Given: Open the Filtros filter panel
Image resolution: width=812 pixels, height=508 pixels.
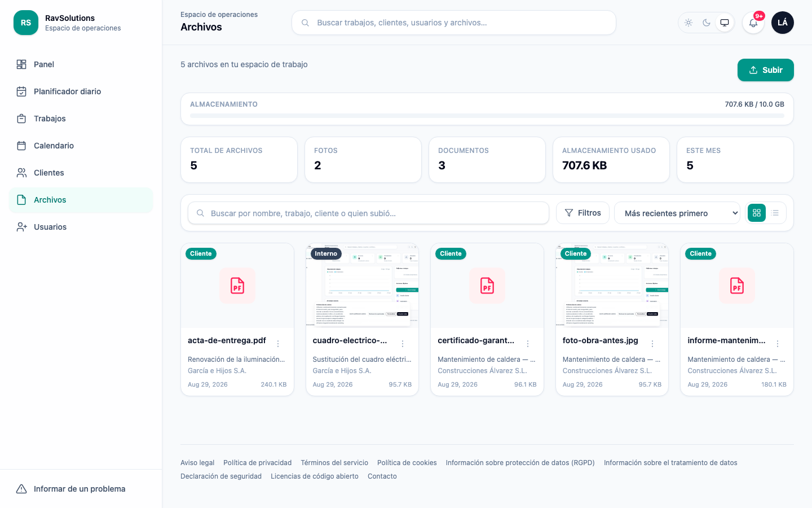Looking at the screenshot, I should pyautogui.click(x=582, y=213).
